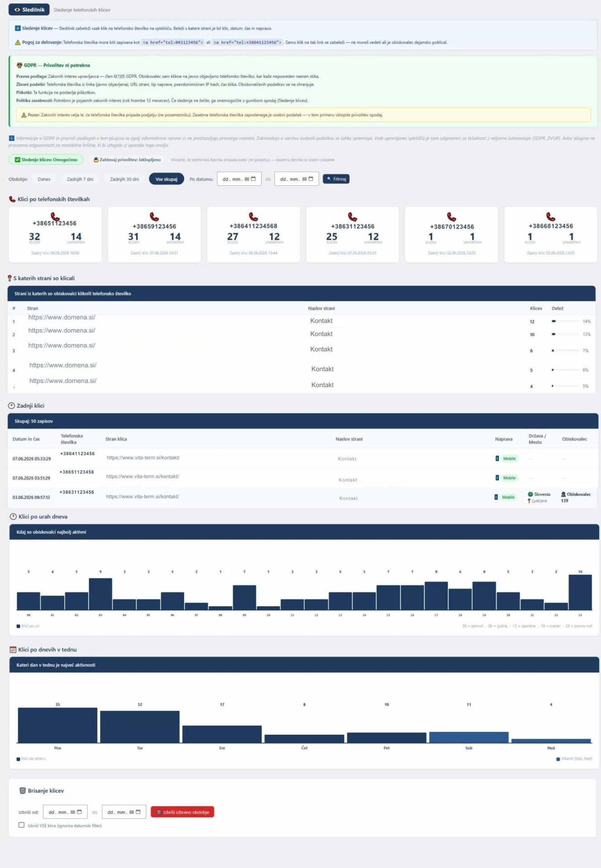This screenshot has width=601, height=868.
Task: Open the second Po datumu date picker
Action: 296,179
